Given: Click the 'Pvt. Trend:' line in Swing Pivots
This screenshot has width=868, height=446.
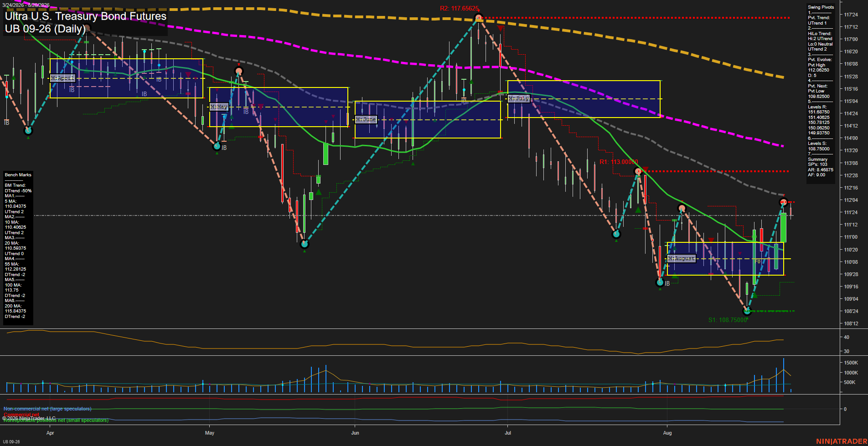Looking at the screenshot, I should 819,18.
